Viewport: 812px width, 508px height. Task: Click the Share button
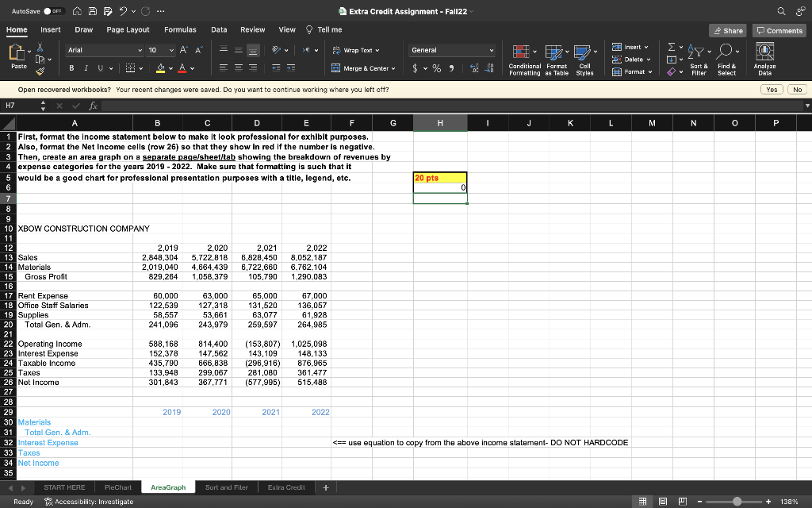pyautogui.click(x=726, y=30)
